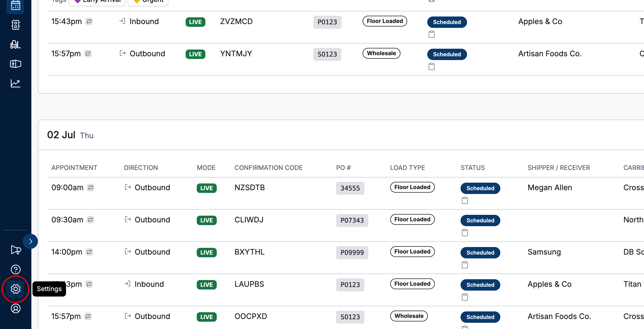Image resolution: width=644 pixels, height=329 pixels.
Task: Click recurring icon next to 15:57pm YNTMJY appointment
Action: tap(88, 54)
